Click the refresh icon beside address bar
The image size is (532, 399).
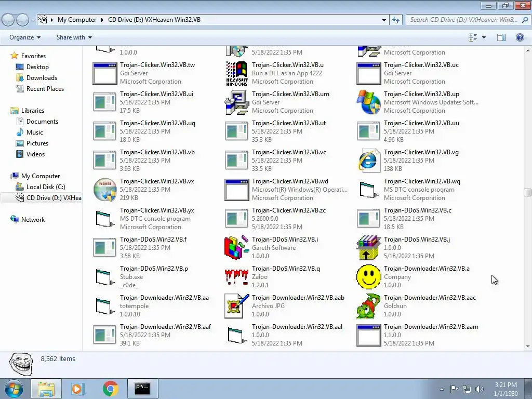coord(395,20)
